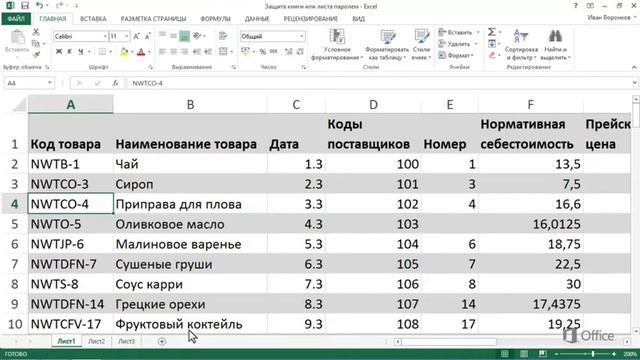The image size is (640, 360).
Task: Open the Calibri font name dropdown
Action: 105,36
